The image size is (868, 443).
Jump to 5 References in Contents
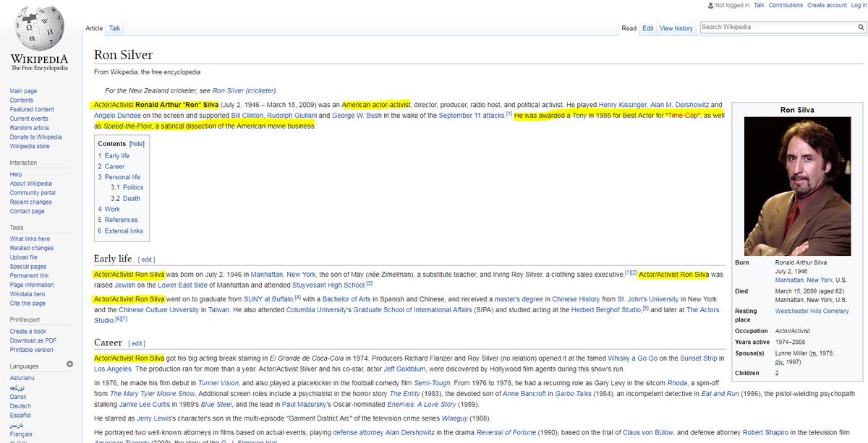[x=117, y=220]
